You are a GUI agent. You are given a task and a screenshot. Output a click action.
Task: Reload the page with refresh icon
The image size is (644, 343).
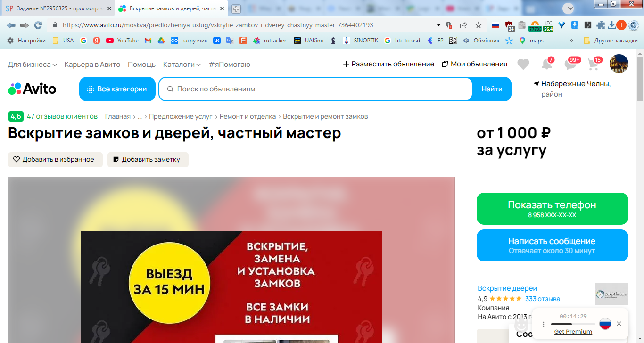click(x=38, y=25)
